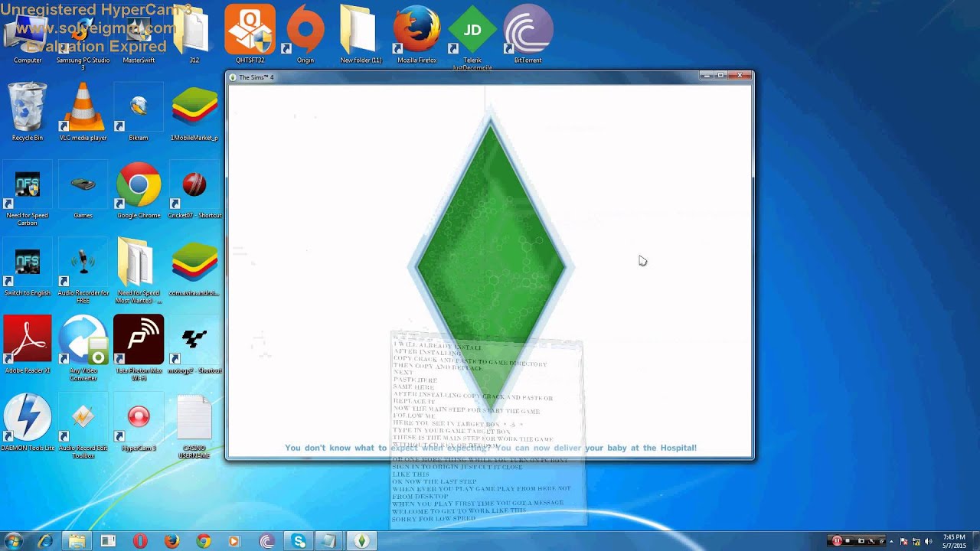Open the New folder (11) icon
Viewport: 980px width, 551px height.
point(361,34)
